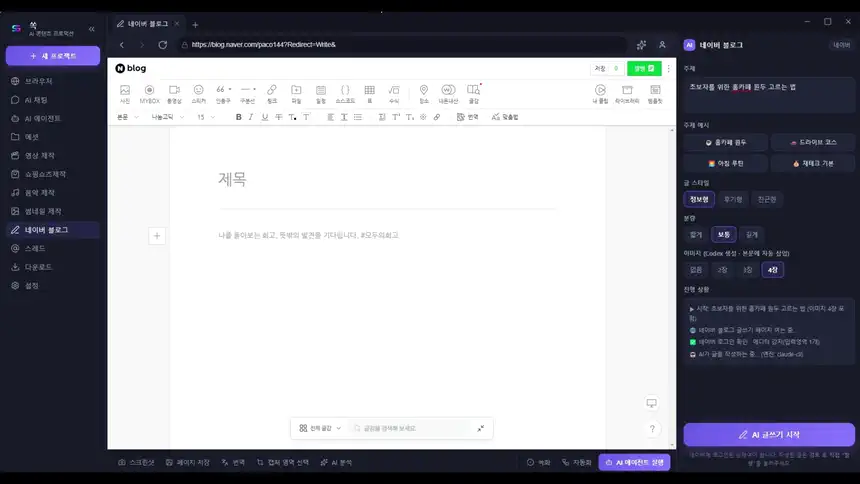Open the 템플릿 template icon
860x484 pixels.
(655, 93)
